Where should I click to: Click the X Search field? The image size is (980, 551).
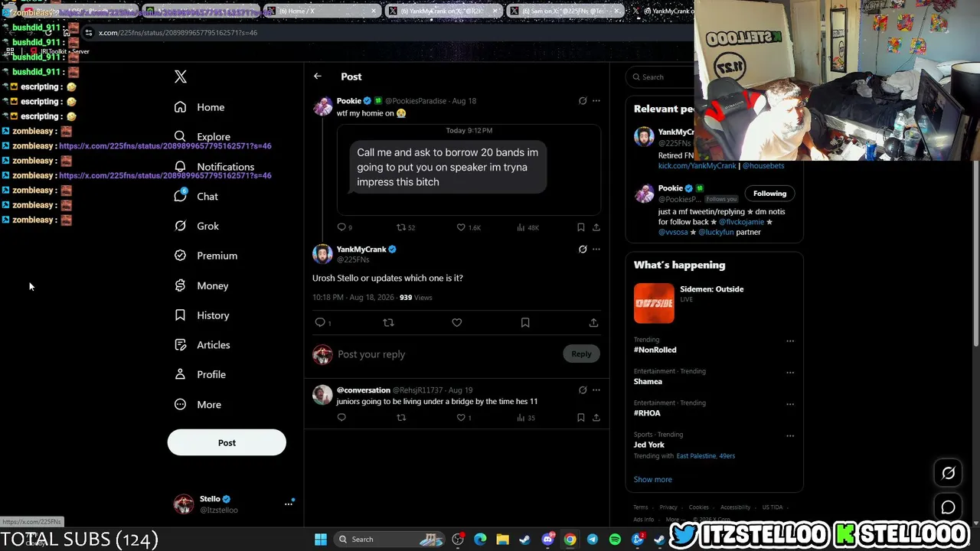pyautogui.click(x=660, y=77)
